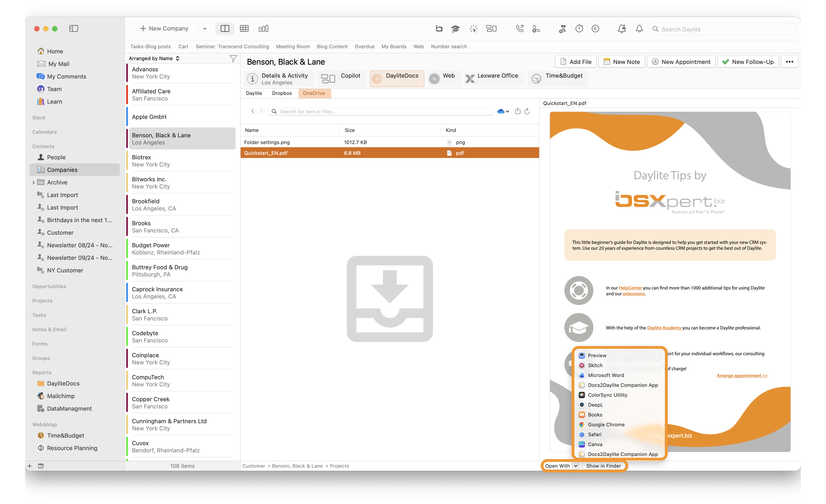Switch to the Daylite storage tab
This screenshot has width=826, height=504.
point(254,93)
